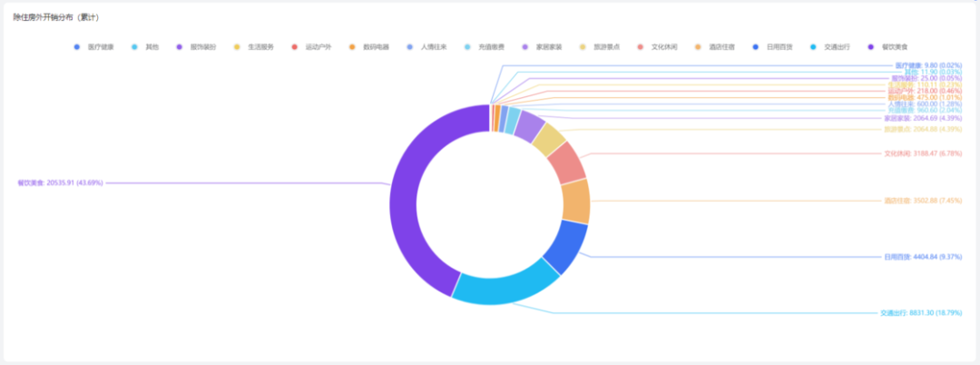This screenshot has width=980, height=365.
Task: Click the label 人情往来: 600.00 (1.28%)
Action: [x=925, y=104]
